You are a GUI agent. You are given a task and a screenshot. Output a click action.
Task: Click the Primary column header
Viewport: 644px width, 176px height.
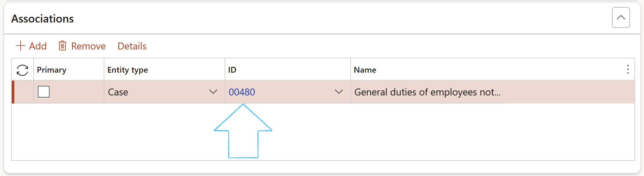click(x=52, y=70)
